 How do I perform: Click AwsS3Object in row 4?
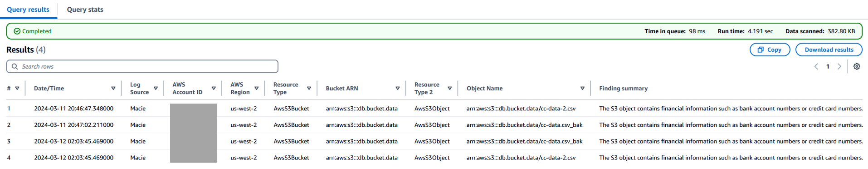tap(432, 158)
